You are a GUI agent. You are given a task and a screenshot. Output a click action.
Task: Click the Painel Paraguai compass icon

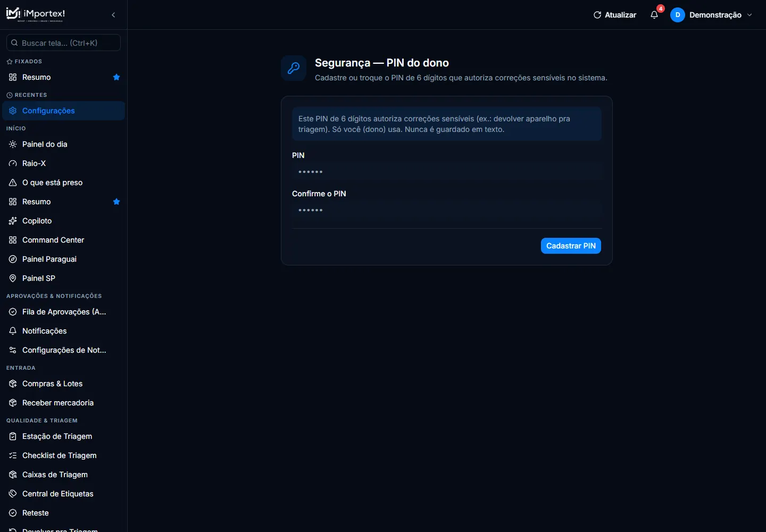tap(13, 259)
